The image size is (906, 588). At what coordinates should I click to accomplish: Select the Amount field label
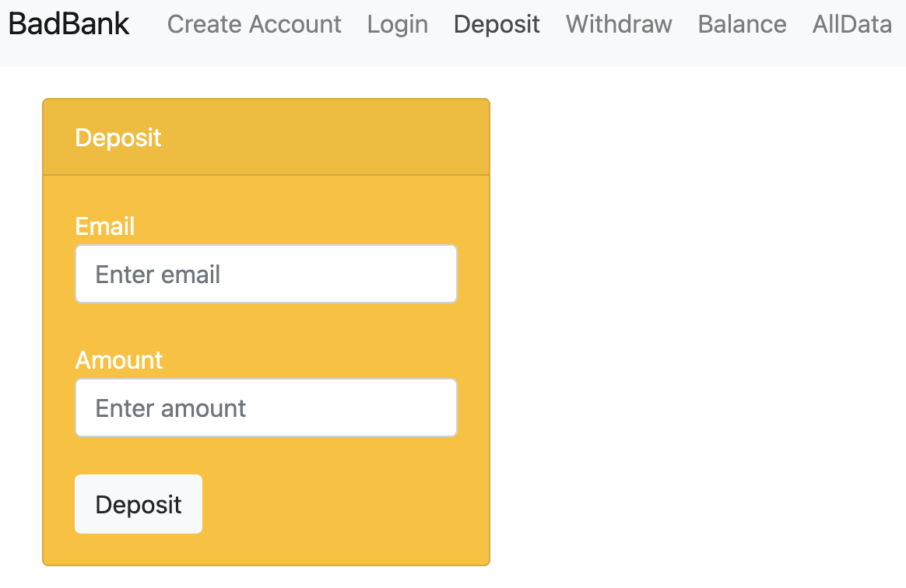pos(118,360)
